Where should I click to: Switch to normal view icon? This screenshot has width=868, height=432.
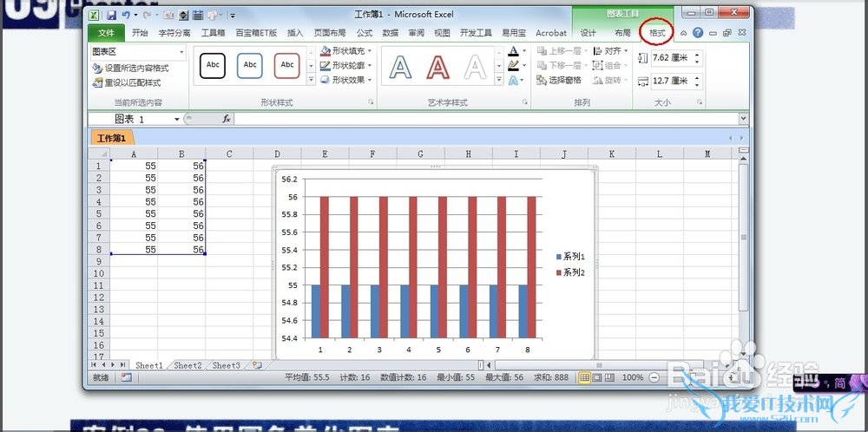pyautogui.click(x=584, y=377)
